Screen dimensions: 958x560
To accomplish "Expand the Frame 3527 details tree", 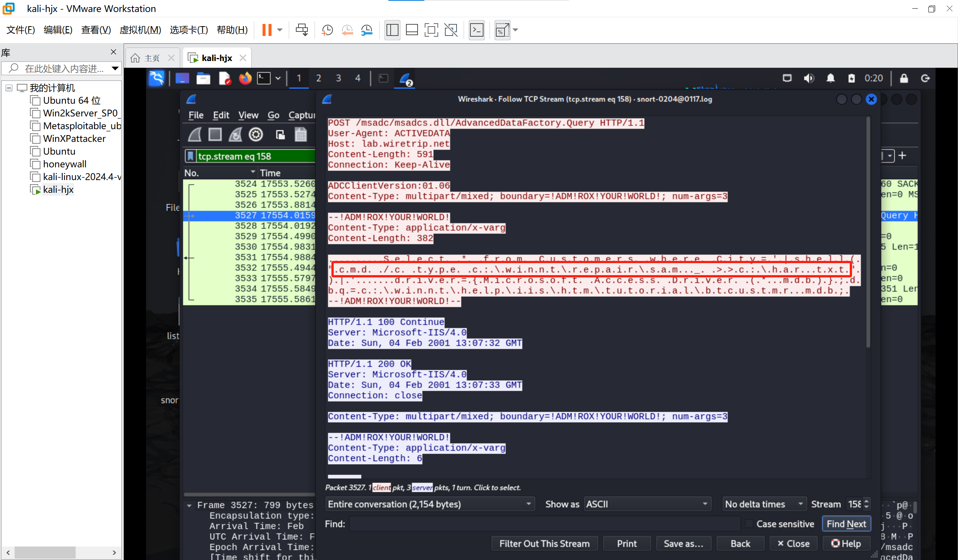I will point(190,505).
